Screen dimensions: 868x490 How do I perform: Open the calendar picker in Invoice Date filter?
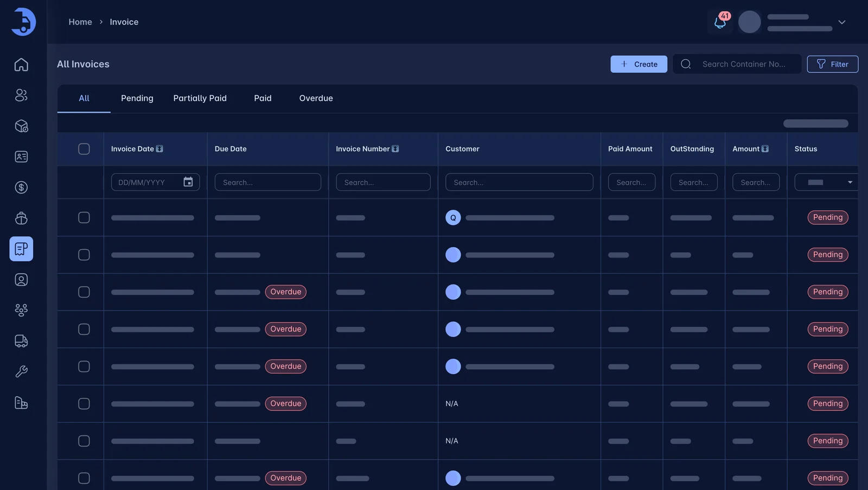188,182
